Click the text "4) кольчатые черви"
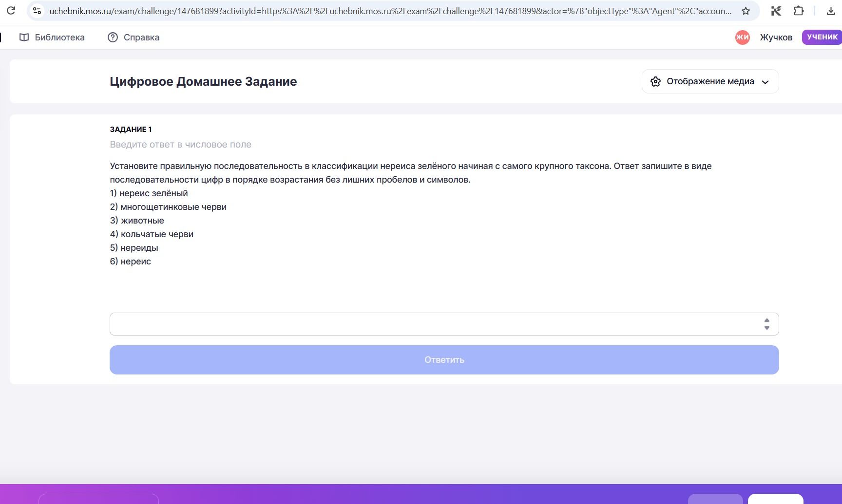 [152, 234]
